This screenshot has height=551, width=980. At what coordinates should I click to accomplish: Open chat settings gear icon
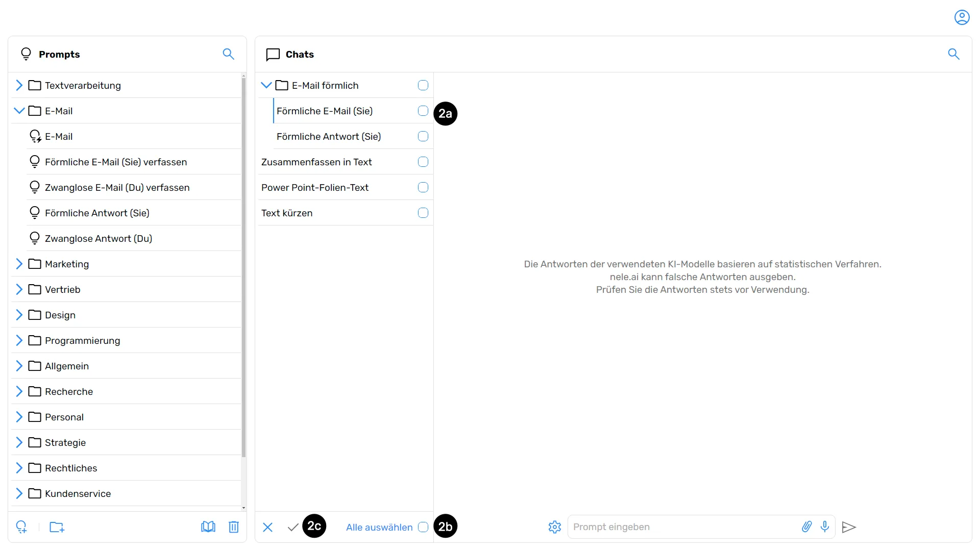[555, 527]
